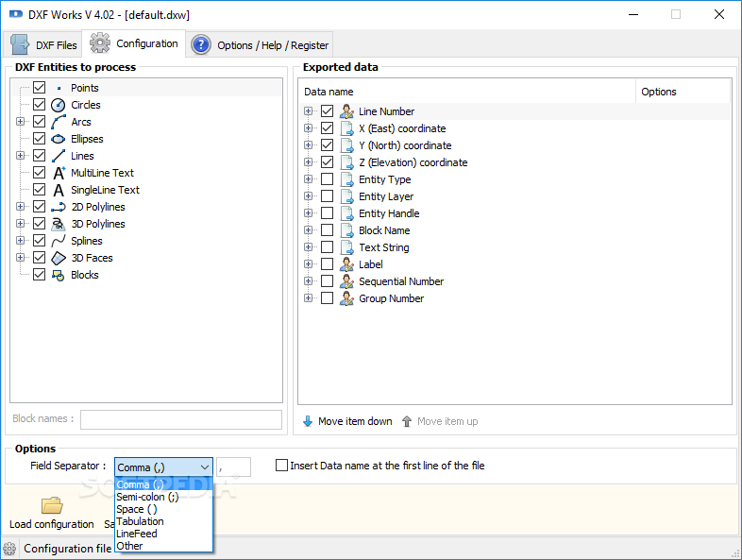The height and width of the screenshot is (560, 742).
Task: Click the Points entity dot icon
Action: (59, 88)
